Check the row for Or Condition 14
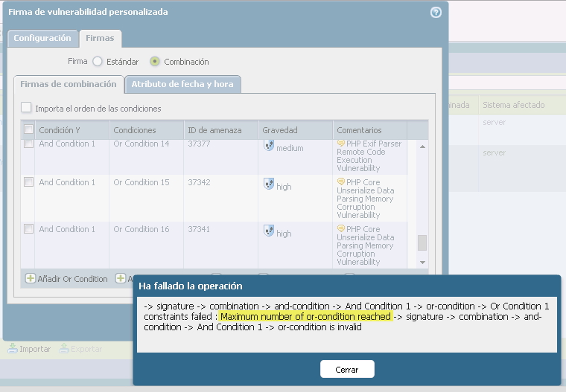The width and height of the screenshot is (566, 392). tap(28, 144)
